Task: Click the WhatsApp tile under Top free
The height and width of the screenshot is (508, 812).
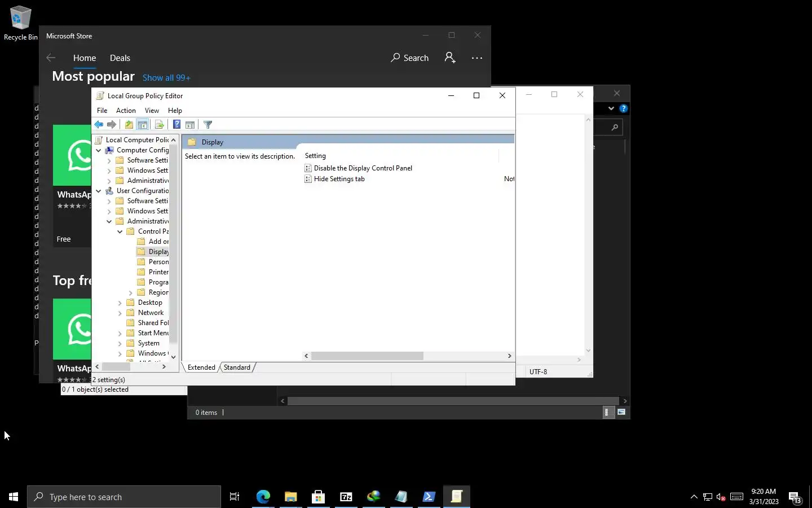Action: coord(72,340)
